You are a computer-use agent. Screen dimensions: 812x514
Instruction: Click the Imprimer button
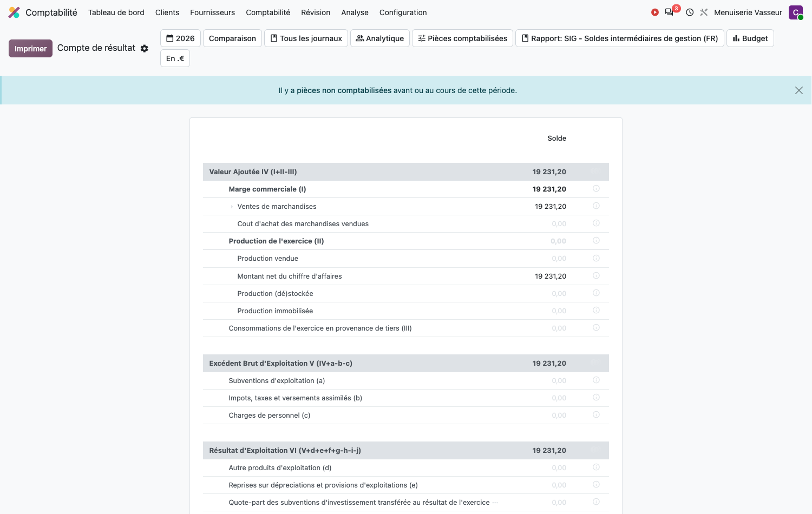click(30, 48)
